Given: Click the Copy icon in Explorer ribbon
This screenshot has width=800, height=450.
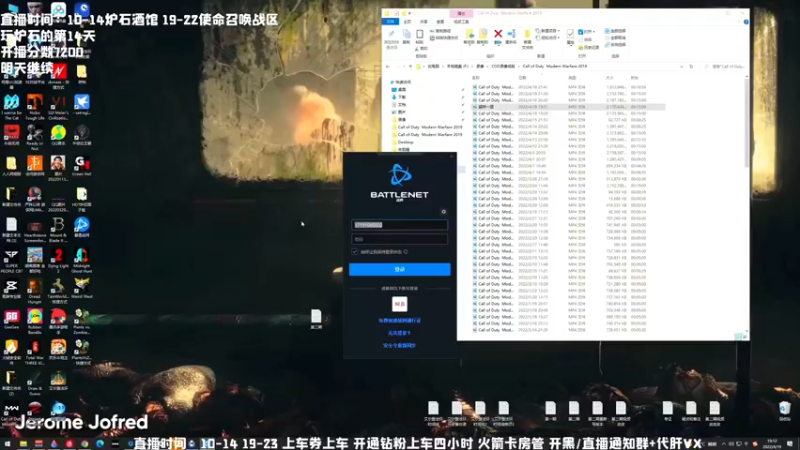Looking at the screenshot, I should click(x=407, y=34).
